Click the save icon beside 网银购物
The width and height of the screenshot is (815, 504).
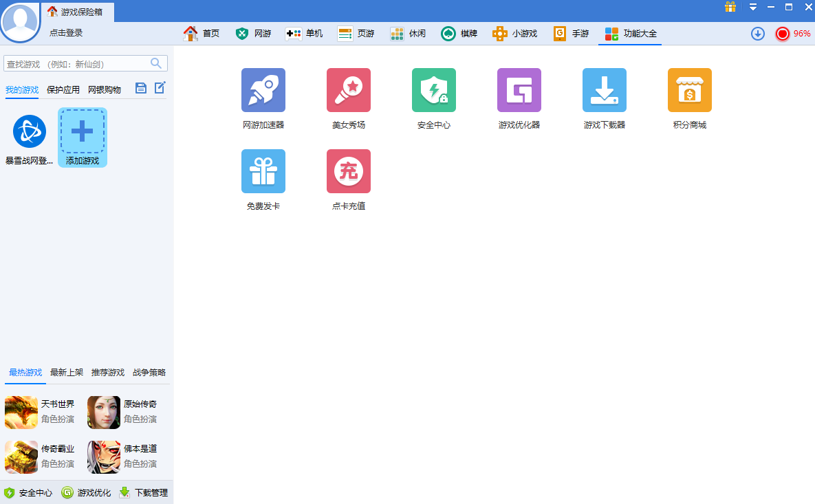click(x=141, y=88)
